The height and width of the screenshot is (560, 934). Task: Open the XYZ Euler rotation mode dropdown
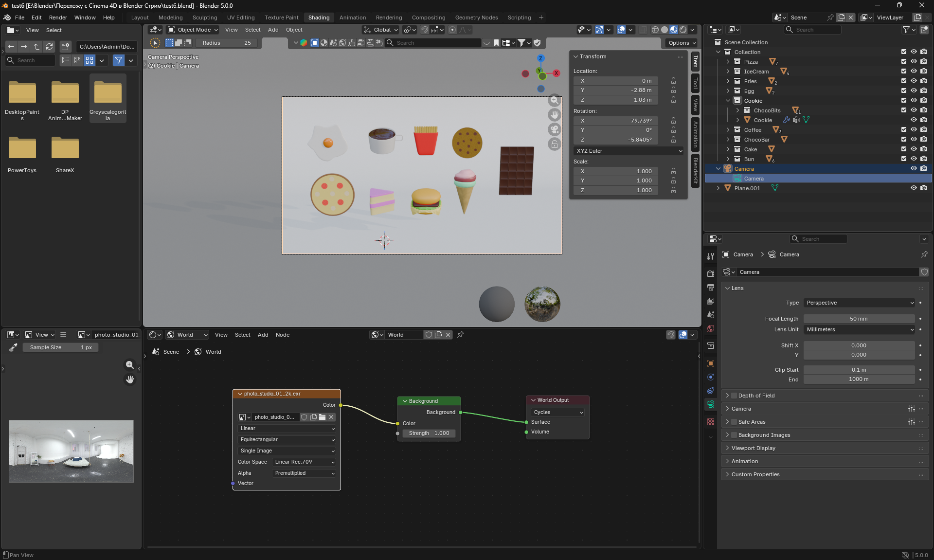coord(629,151)
